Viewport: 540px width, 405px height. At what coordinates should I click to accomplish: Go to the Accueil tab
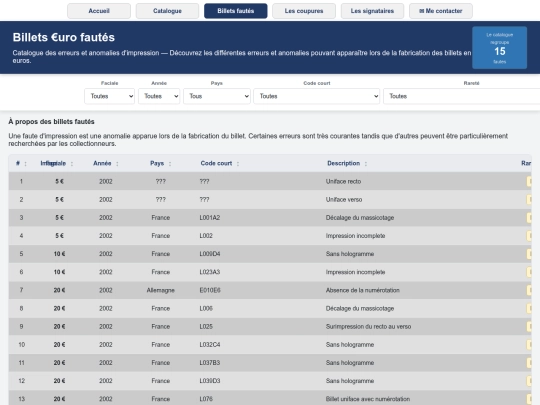coord(99,11)
